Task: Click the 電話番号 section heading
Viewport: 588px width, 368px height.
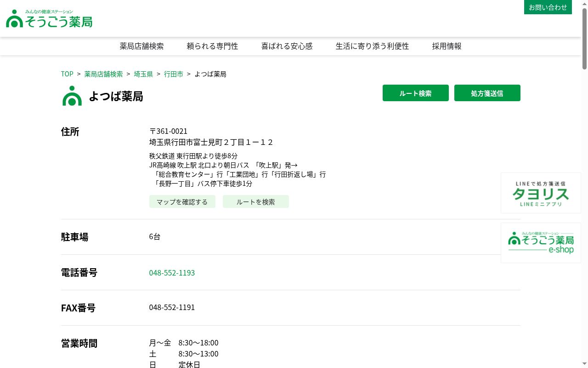Action: click(x=79, y=272)
